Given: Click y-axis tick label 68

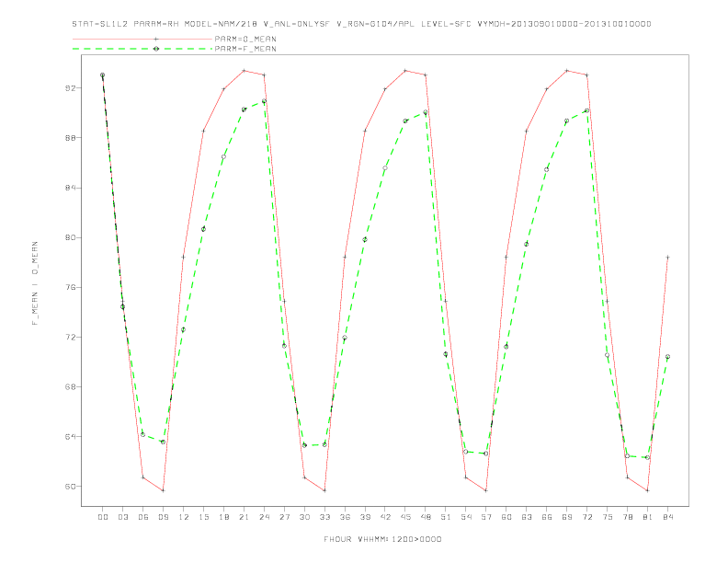Looking at the screenshot, I should click(71, 387).
